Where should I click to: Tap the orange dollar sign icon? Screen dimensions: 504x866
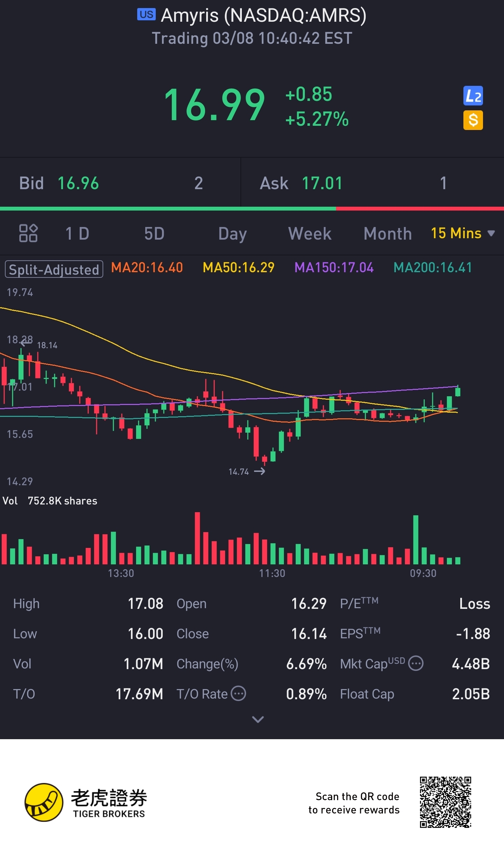(x=473, y=120)
